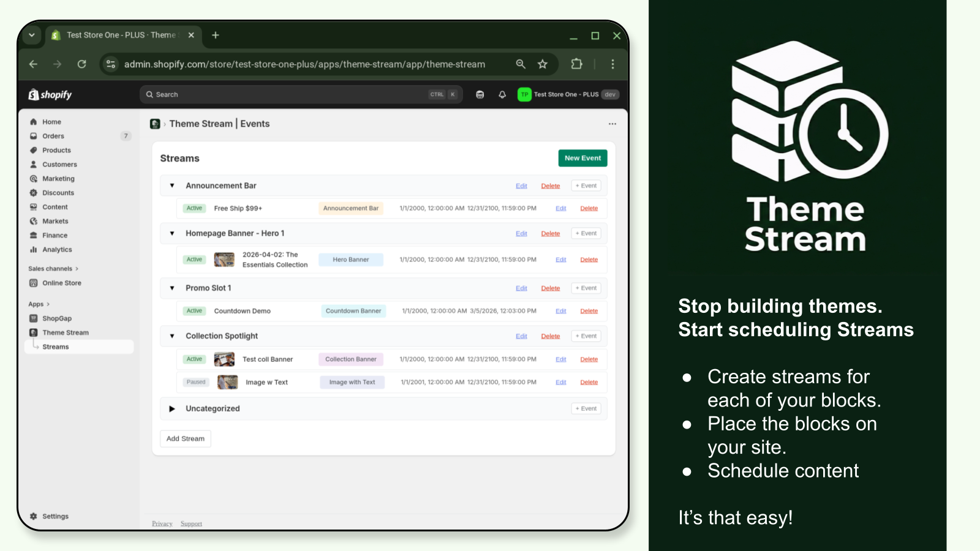Click the Theme Stream app icon in sidebar
980x551 pixels.
click(x=34, y=332)
